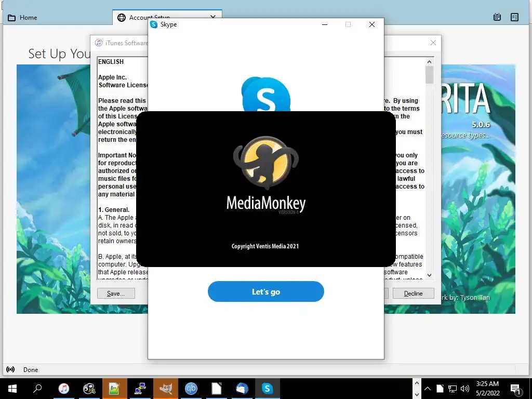Click the taskbar overflow scroll up arrow
The image size is (532, 399).
click(417, 383)
